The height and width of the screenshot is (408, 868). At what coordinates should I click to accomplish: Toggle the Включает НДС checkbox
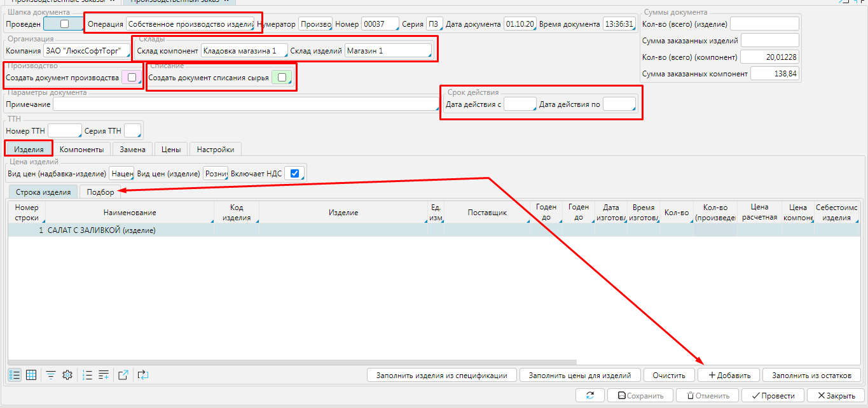294,173
